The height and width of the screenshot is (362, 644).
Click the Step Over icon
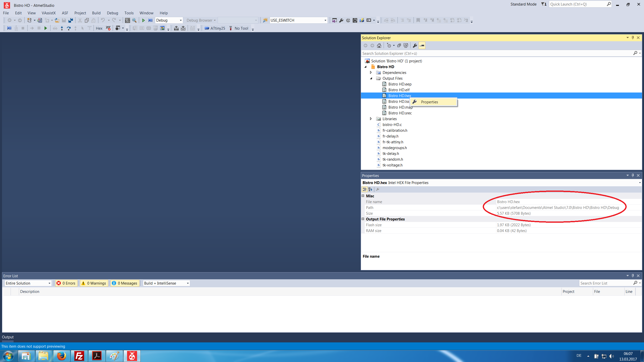tap(69, 28)
